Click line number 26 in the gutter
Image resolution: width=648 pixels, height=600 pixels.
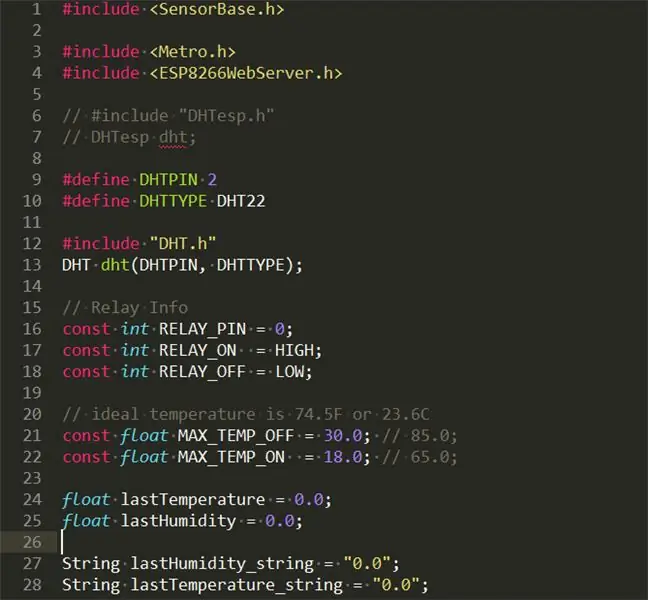tap(32, 542)
